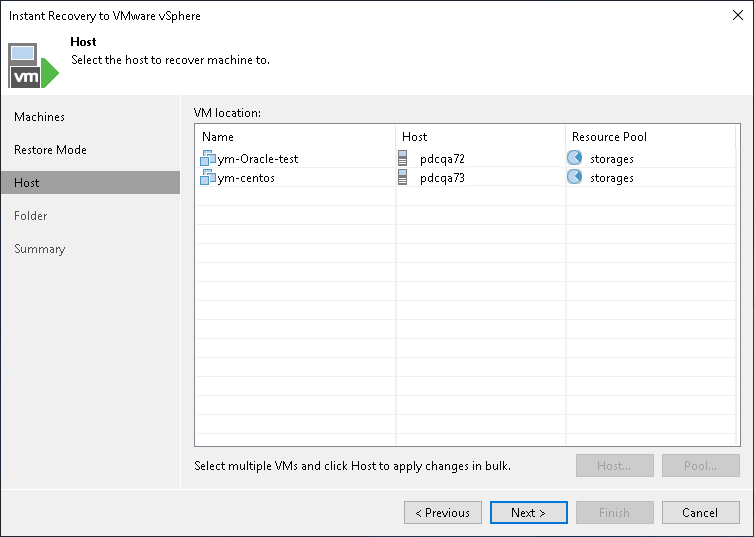The height and width of the screenshot is (537, 754).
Task: Click the host server icon for pdcqa72
Action: [402, 158]
